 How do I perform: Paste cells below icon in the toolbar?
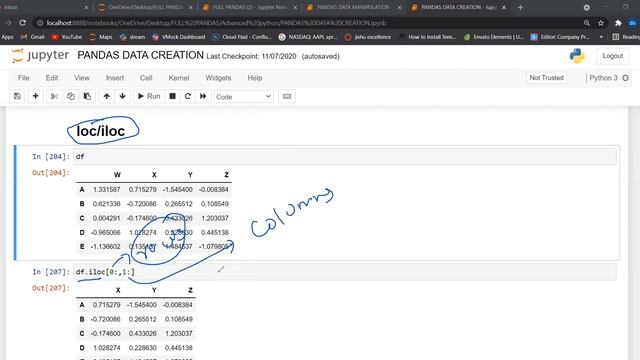click(87, 96)
